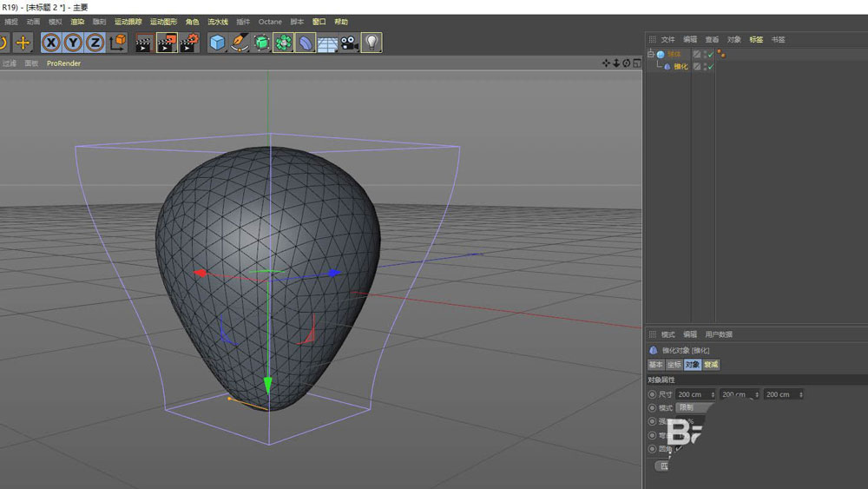868x489 pixels.
Task: Open the spline pen tool
Action: click(239, 42)
